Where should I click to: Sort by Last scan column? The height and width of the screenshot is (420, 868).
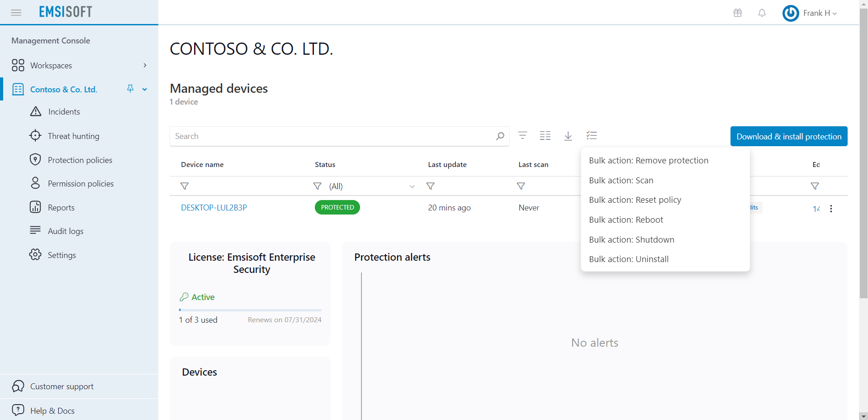(533, 165)
